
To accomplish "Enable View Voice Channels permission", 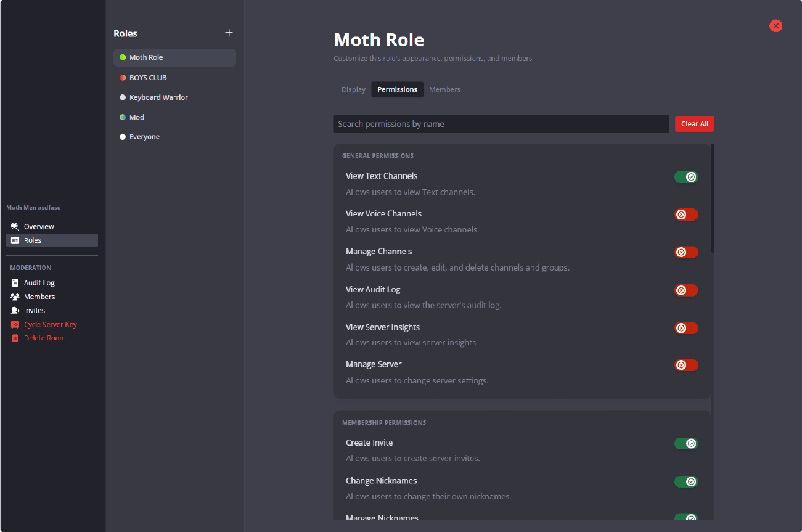I will click(x=686, y=214).
